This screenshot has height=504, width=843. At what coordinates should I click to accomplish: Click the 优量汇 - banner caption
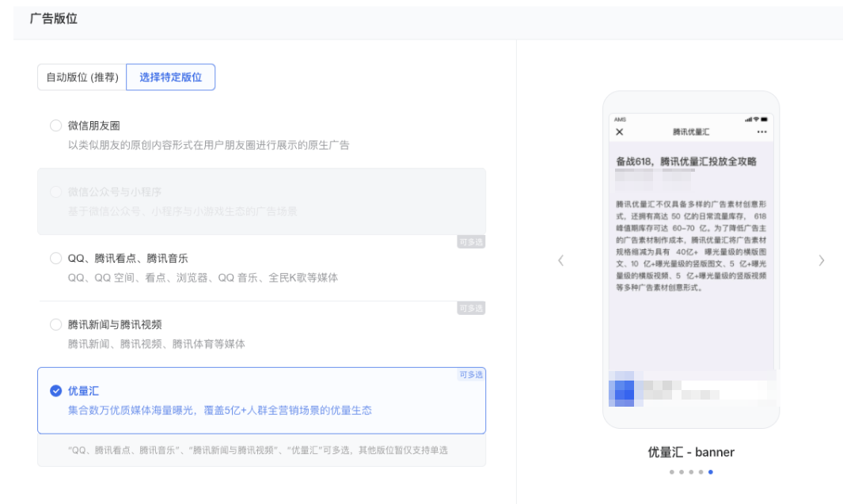tap(691, 452)
